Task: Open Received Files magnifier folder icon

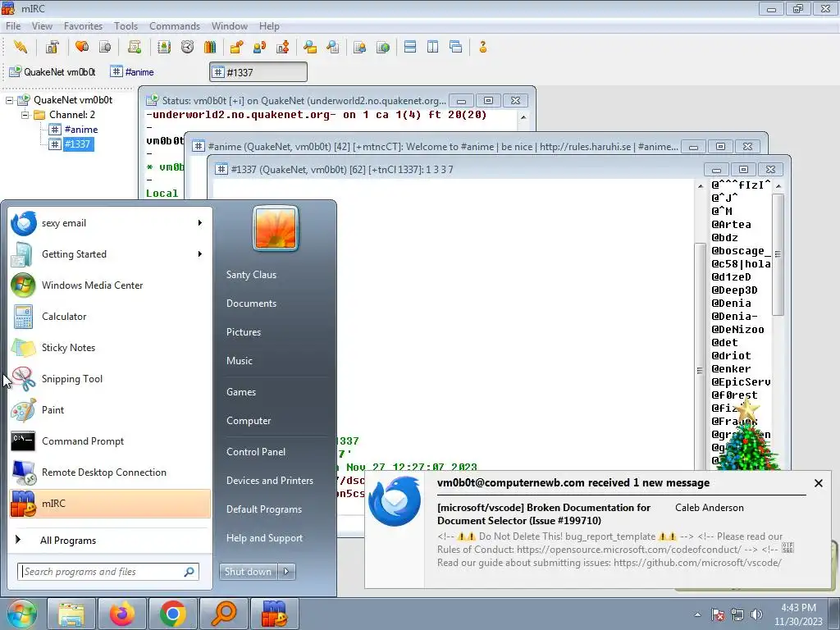Action: 309,47
